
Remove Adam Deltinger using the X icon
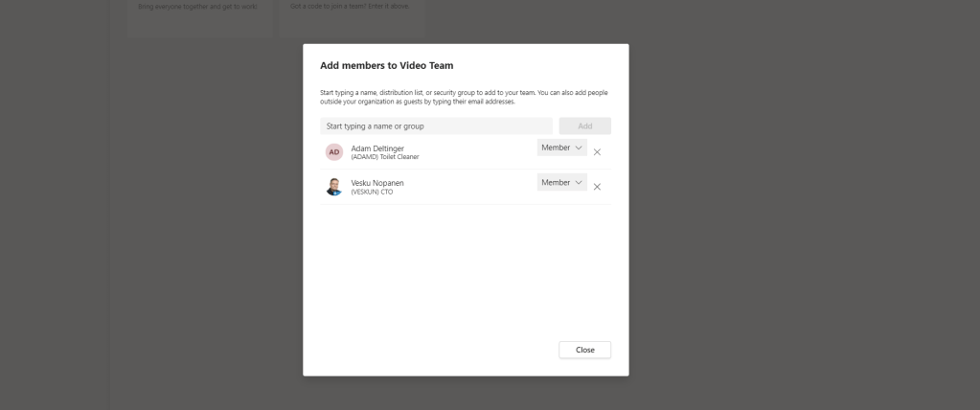[597, 152]
